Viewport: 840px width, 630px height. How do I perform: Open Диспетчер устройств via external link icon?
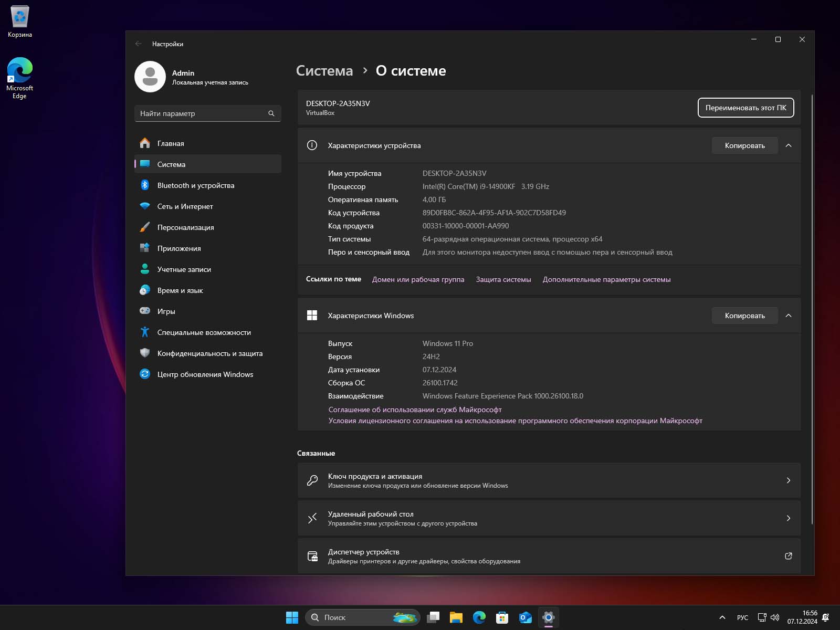(789, 556)
